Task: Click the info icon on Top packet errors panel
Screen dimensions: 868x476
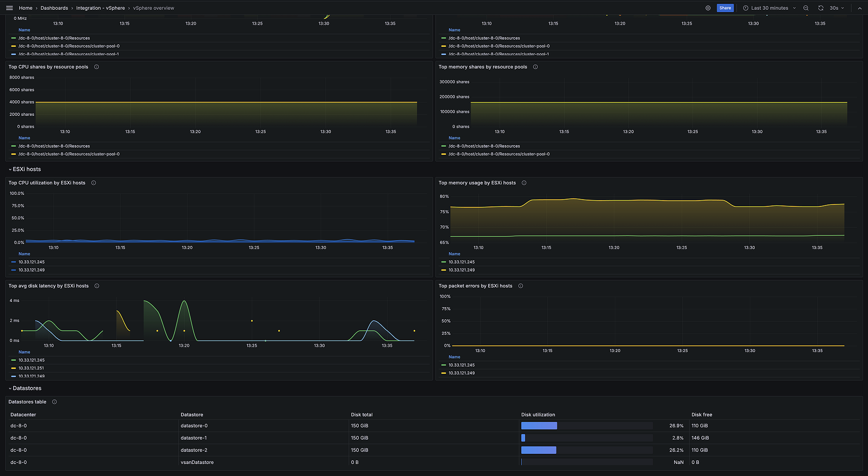Action: tap(520, 286)
